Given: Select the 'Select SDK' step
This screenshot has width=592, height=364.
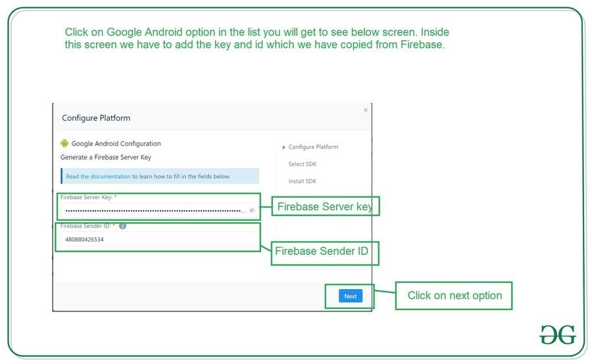Looking at the screenshot, I should click(303, 164).
